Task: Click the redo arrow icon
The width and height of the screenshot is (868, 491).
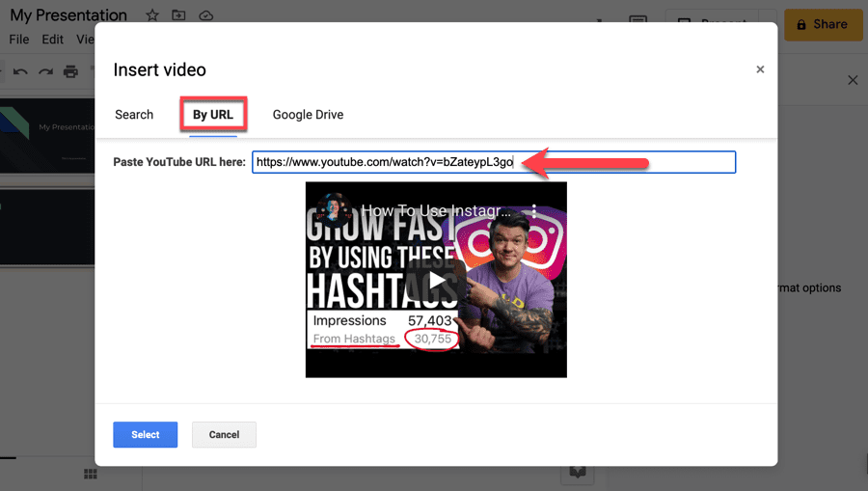Action: [x=45, y=71]
